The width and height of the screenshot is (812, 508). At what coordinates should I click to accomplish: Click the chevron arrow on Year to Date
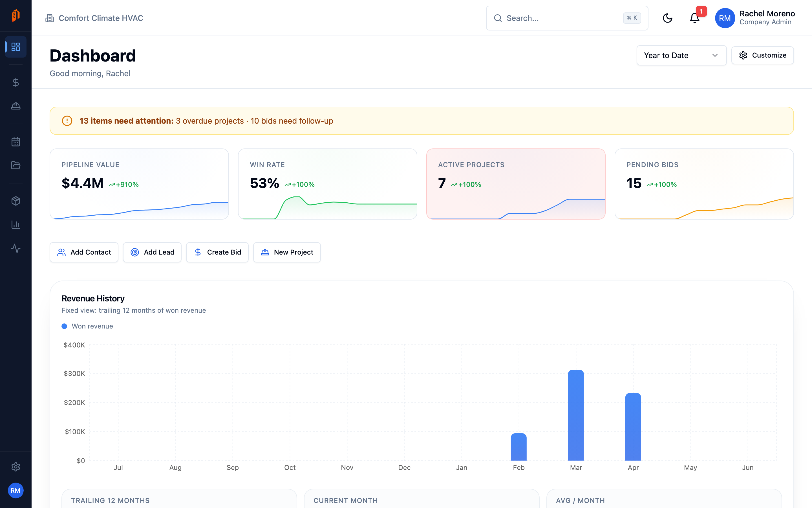pos(715,55)
